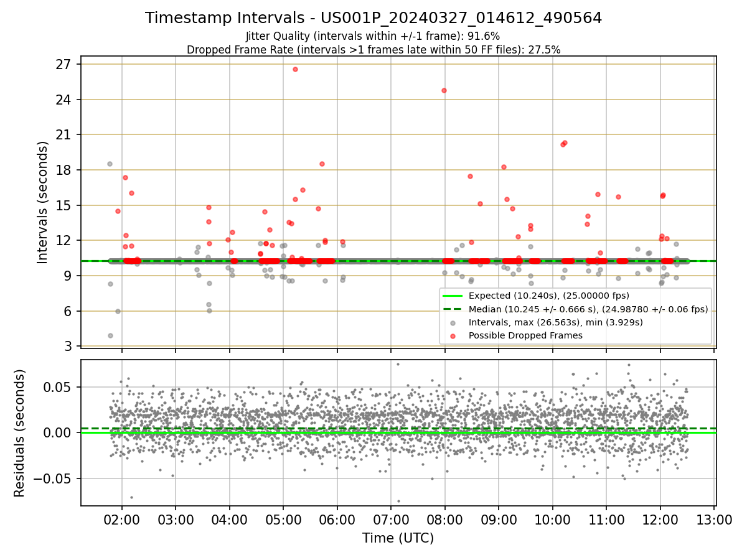
Task: Click the red dot legend marker for Dropped Frames
Action: 453,335
